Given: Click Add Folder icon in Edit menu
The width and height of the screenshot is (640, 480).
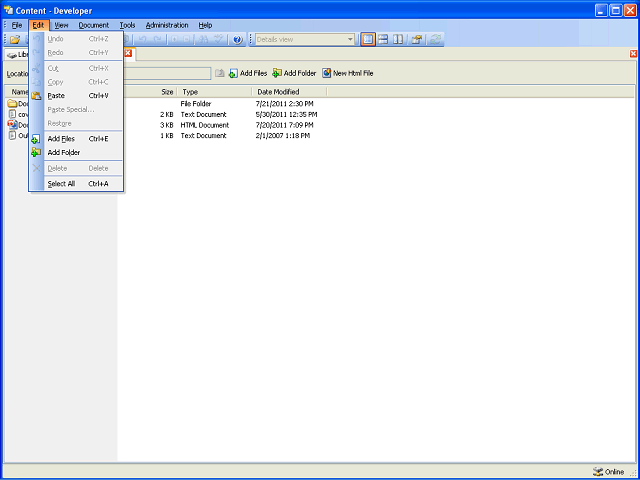Looking at the screenshot, I should (36, 153).
